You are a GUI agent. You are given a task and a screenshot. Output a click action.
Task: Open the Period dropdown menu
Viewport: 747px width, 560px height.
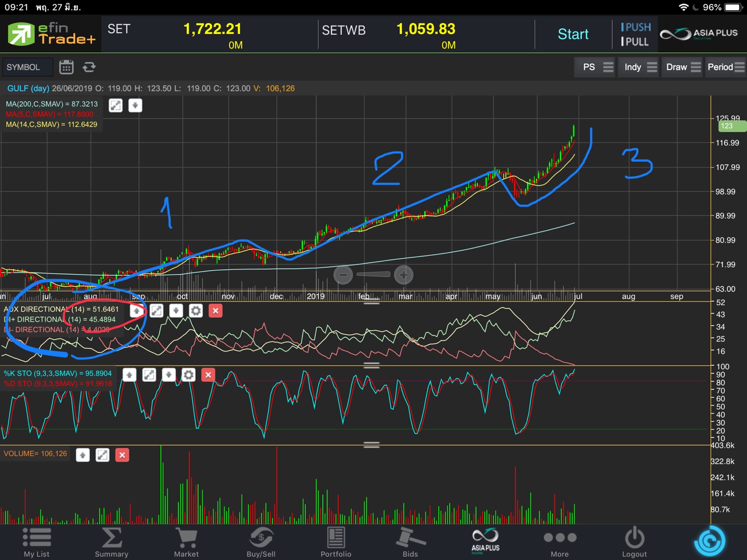[725, 67]
